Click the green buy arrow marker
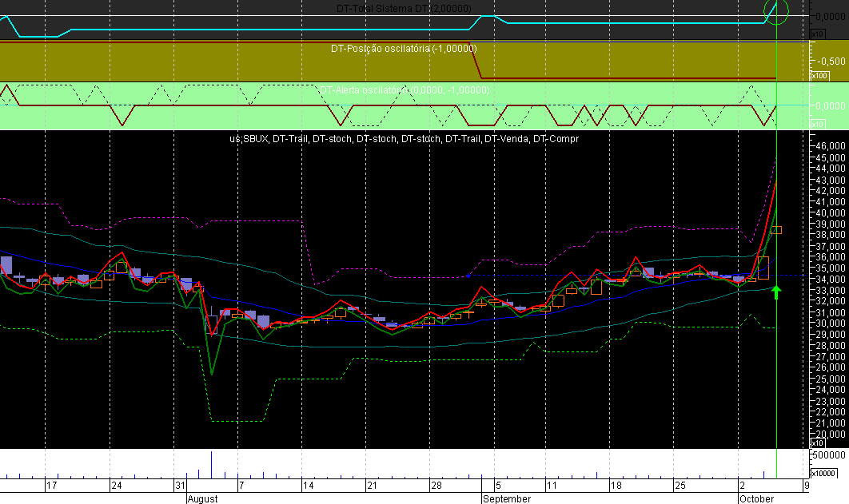 click(x=776, y=292)
